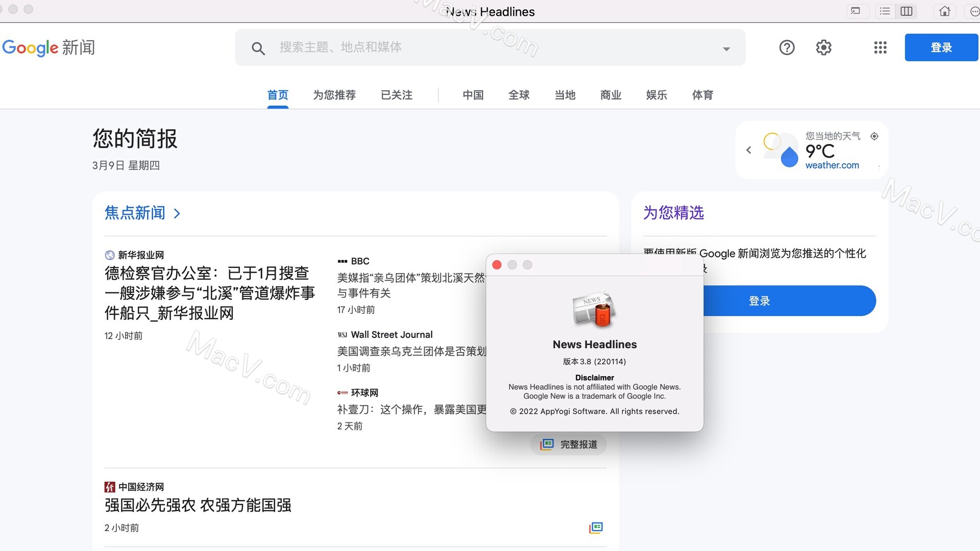Screen dimensions: 980x551
Task: Open the more options toolbar icon
Action: [x=974, y=11]
